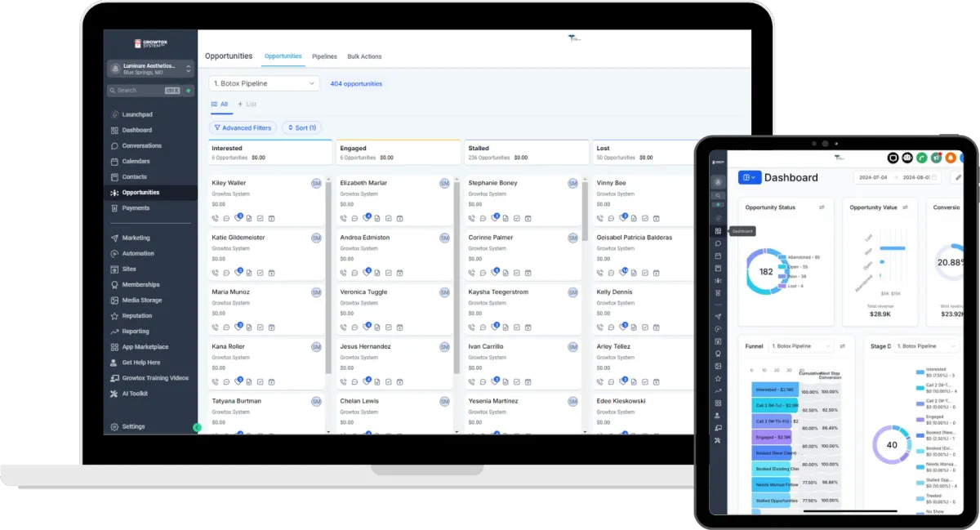
Task: Switch to the Pipelines tab
Action: point(324,56)
